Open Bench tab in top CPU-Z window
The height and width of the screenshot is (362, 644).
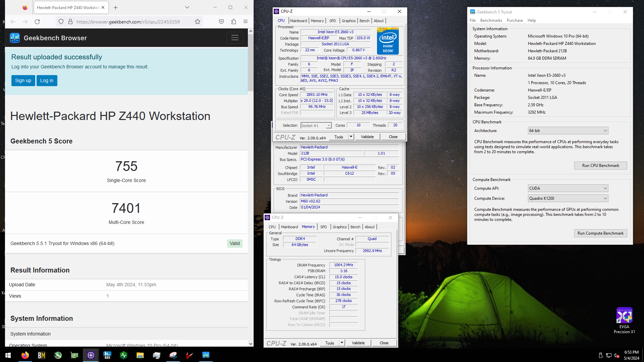pos(364,21)
